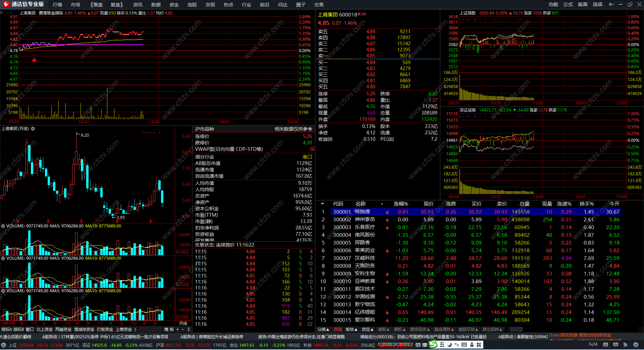This screenshot has width=644, height=350.
Task: Open the column selector triangle left of 代码
Action: coord(322,204)
